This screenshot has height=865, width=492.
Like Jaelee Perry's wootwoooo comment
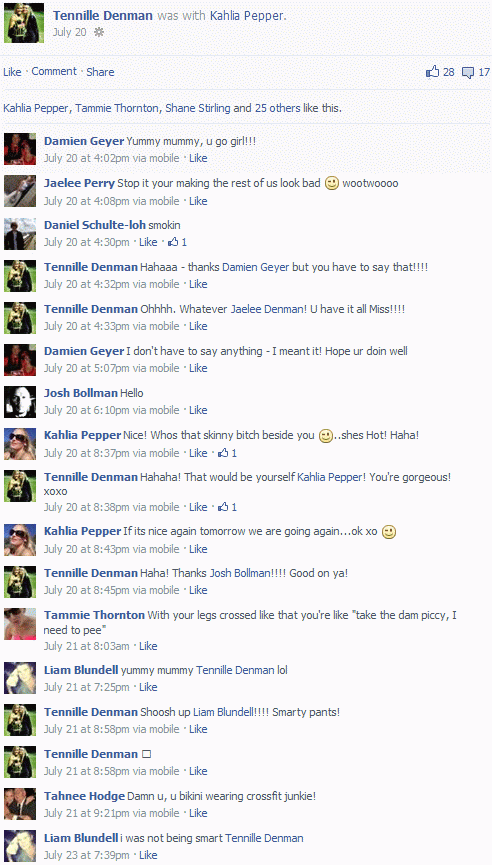coord(198,201)
